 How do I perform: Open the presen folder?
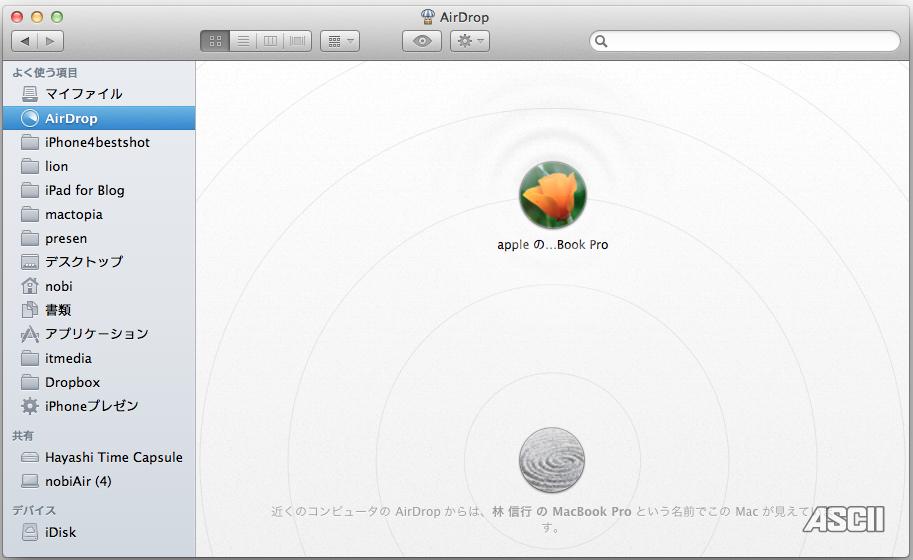tap(99, 238)
